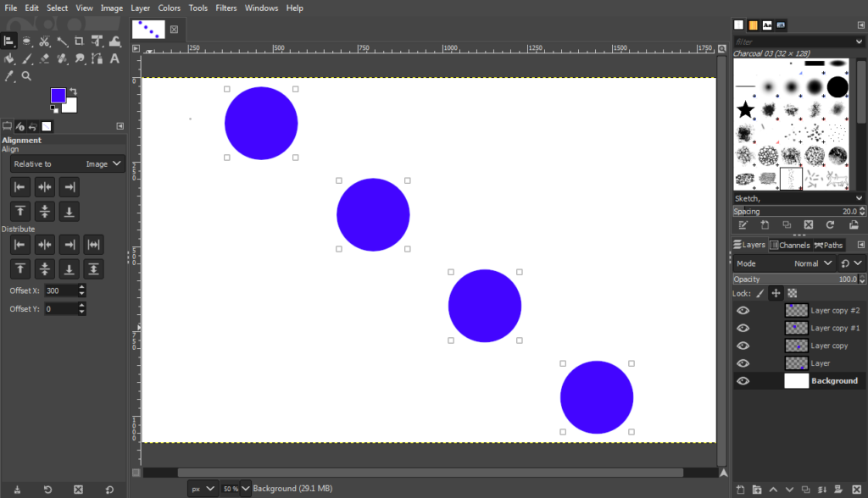This screenshot has width=868, height=498.
Task: Click the blue foreground color swatch
Action: point(58,95)
